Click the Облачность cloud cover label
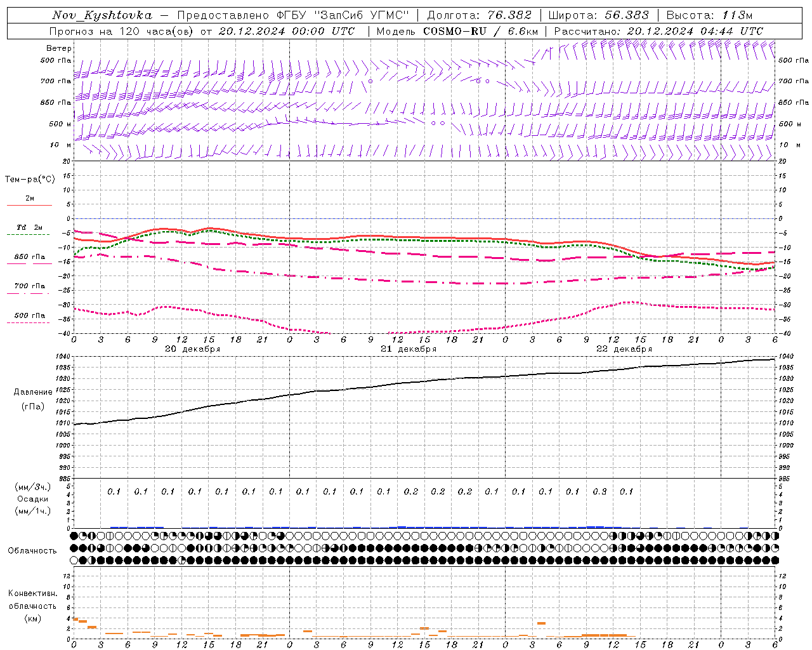 click(x=32, y=551)
